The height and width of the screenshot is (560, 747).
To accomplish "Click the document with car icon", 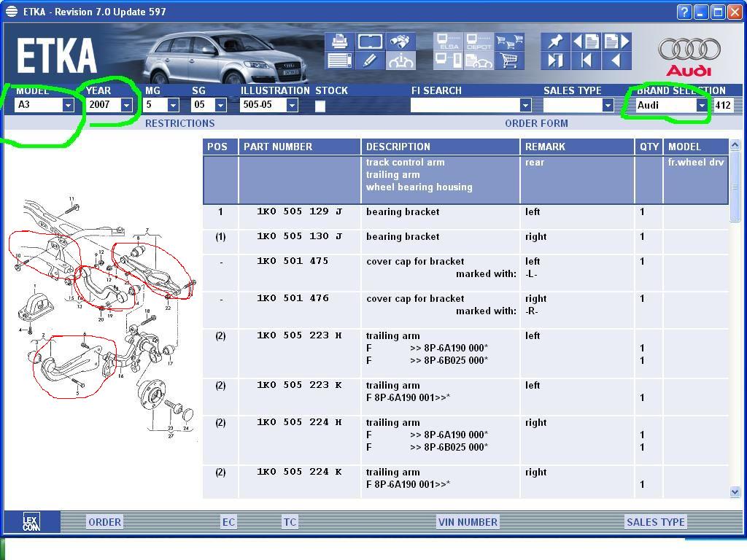I will pos(479,61).
